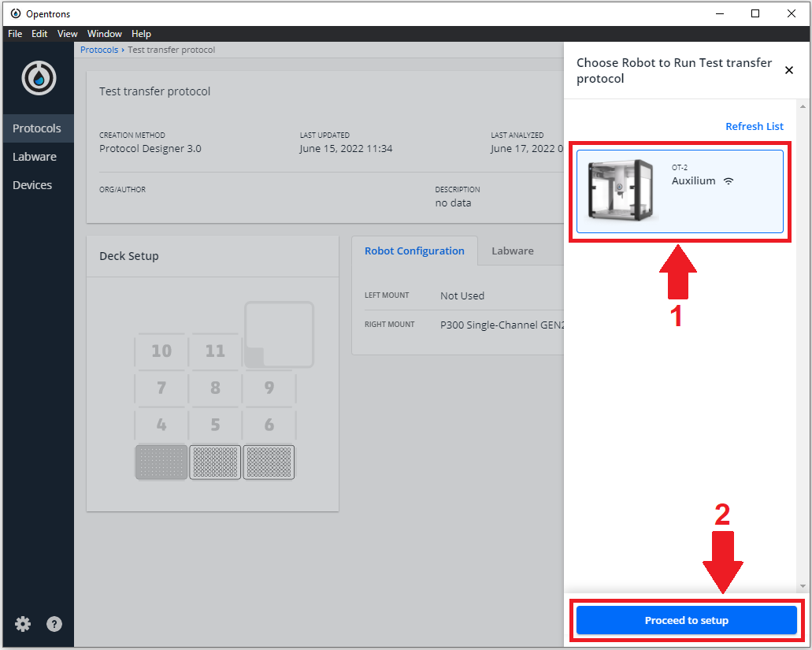Minimize the Opentrons window

pos(719,13)
